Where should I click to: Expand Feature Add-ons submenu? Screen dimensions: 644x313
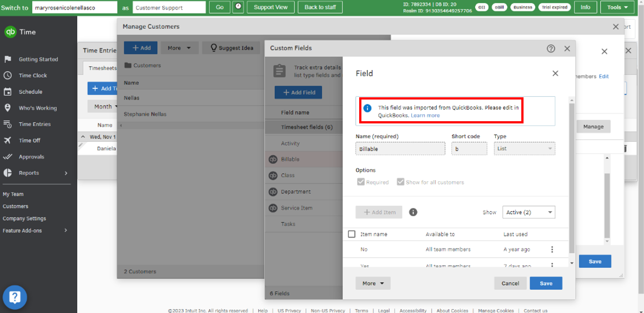[x=66, y=231]
